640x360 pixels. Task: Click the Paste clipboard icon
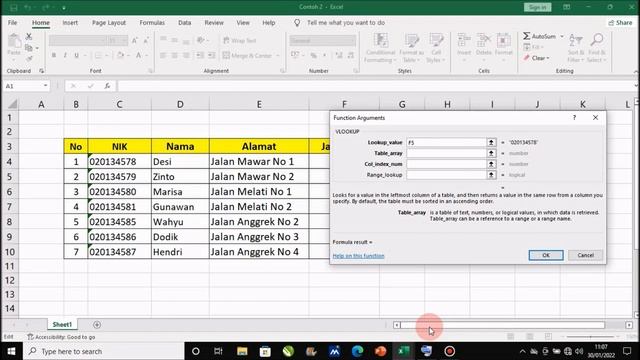click(14, 41)
